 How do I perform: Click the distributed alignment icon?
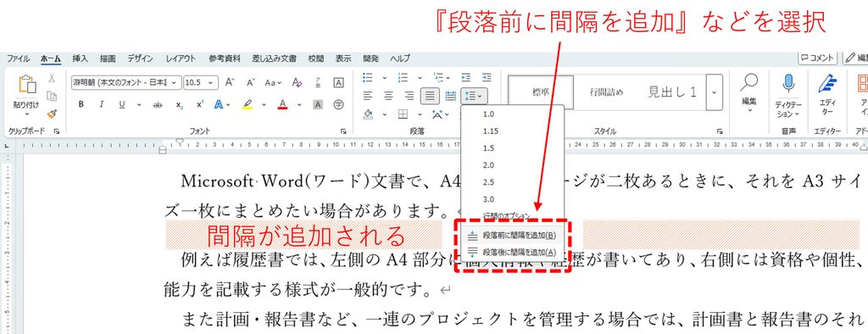pos(451,96)
